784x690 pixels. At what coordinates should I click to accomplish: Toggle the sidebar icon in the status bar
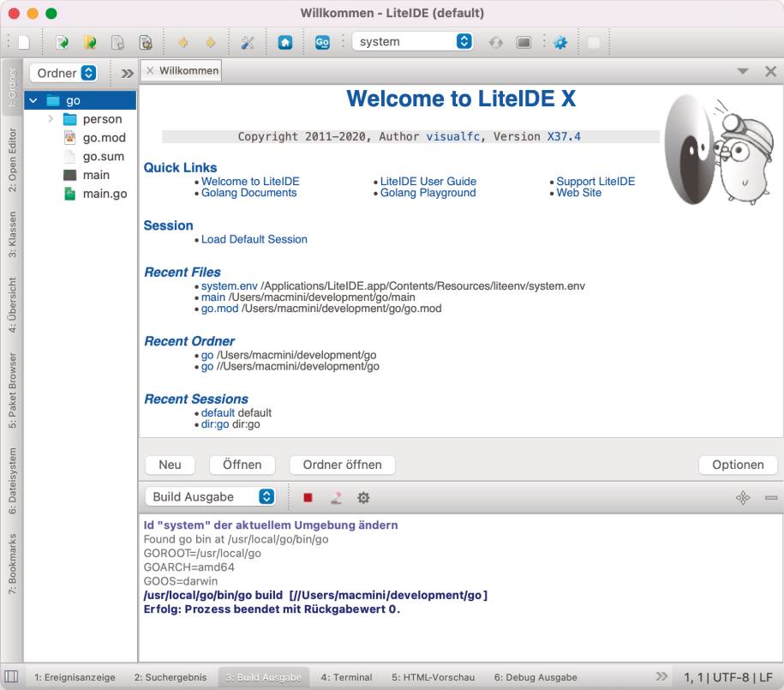tap(11, 677)
